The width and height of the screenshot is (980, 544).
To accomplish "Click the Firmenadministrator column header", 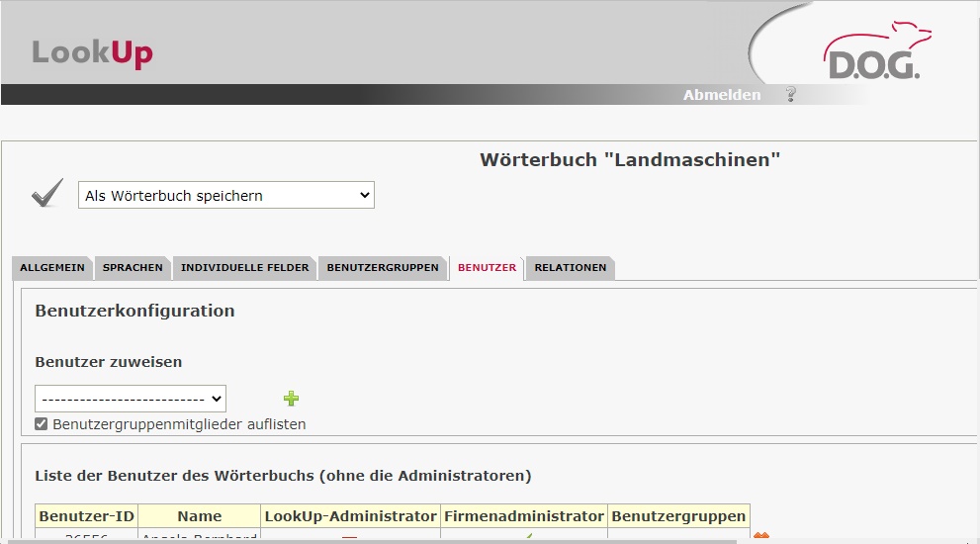I will point(523,516).
